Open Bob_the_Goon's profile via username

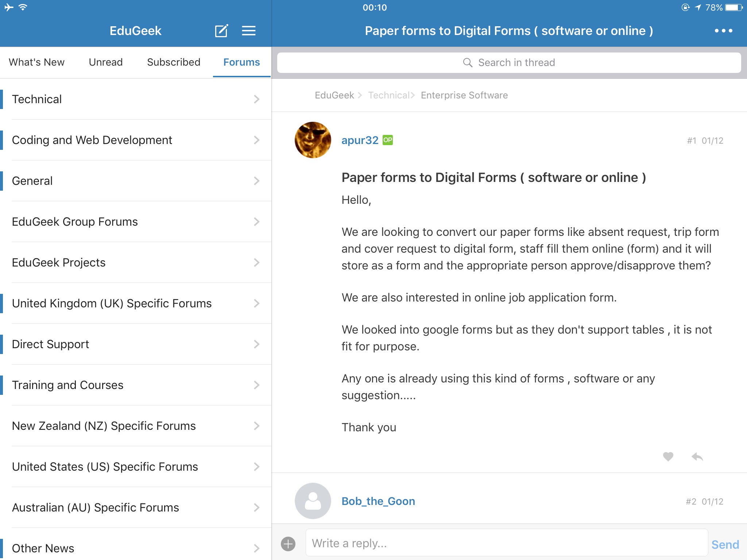[378, 501]
